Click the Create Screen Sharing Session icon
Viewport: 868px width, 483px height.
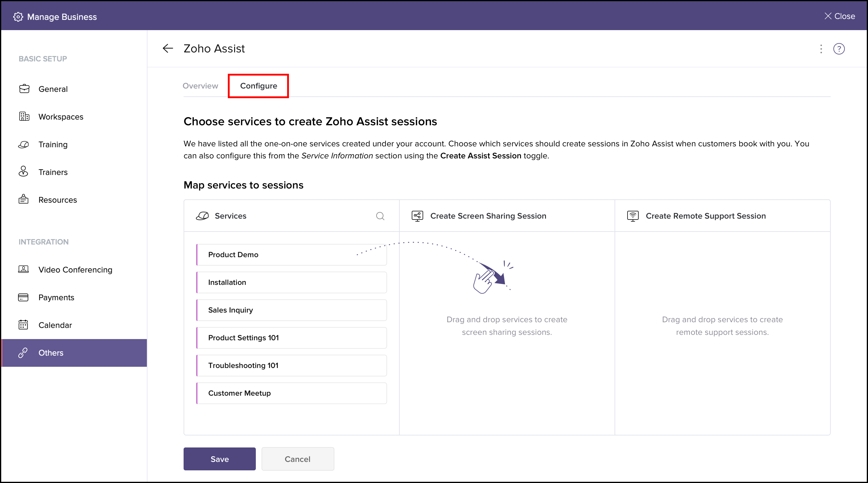417,216
